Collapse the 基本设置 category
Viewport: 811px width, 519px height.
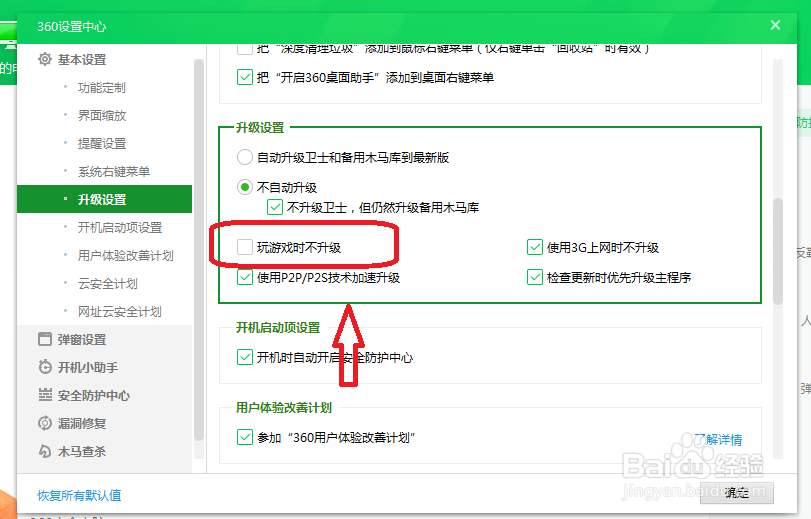click(x=82, y=60)
